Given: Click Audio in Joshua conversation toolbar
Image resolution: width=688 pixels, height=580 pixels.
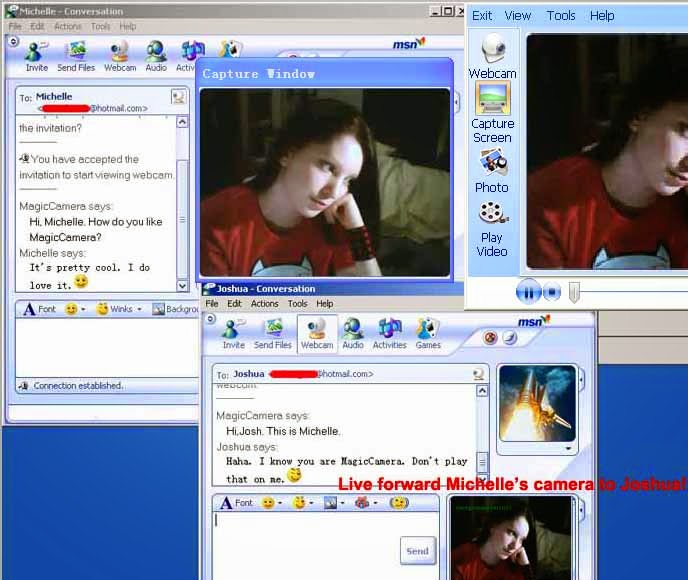Looking at the screenshot, I should click(x=353, y=334).
